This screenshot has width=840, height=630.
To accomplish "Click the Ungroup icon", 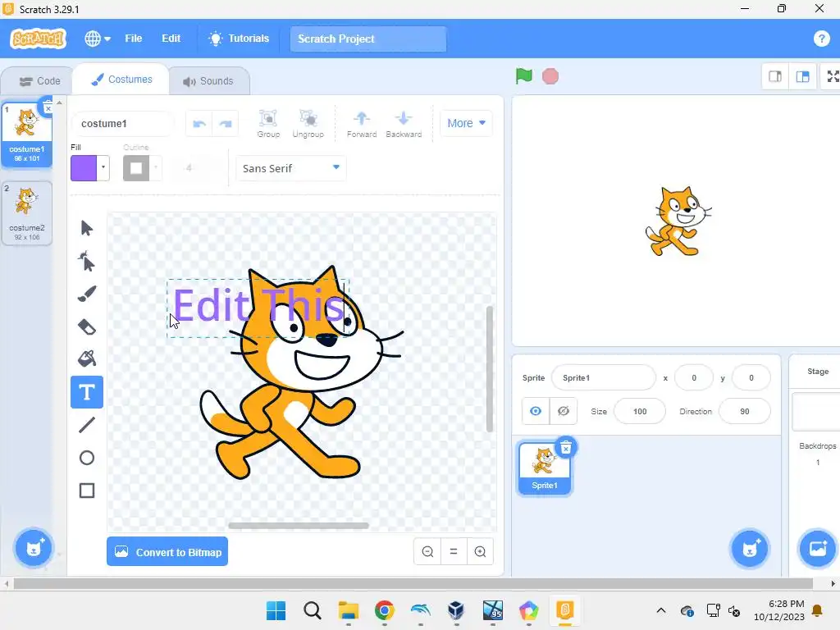I will tap(308, 124).
